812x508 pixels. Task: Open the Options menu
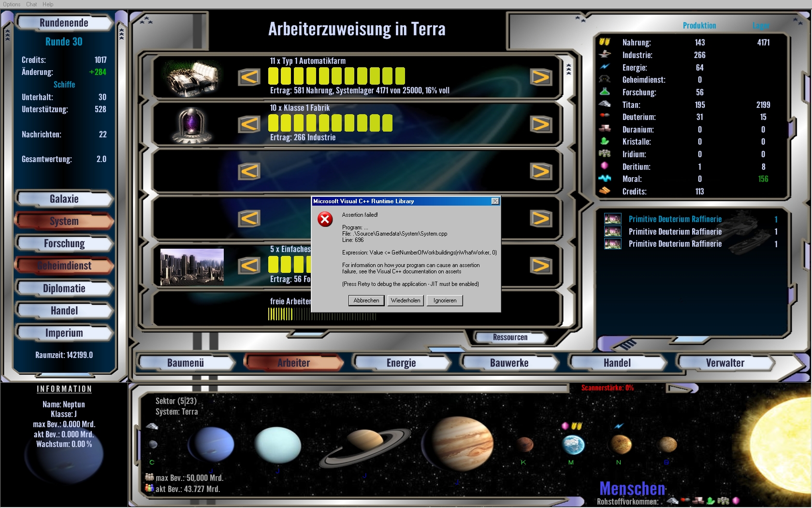pos(12,4)
